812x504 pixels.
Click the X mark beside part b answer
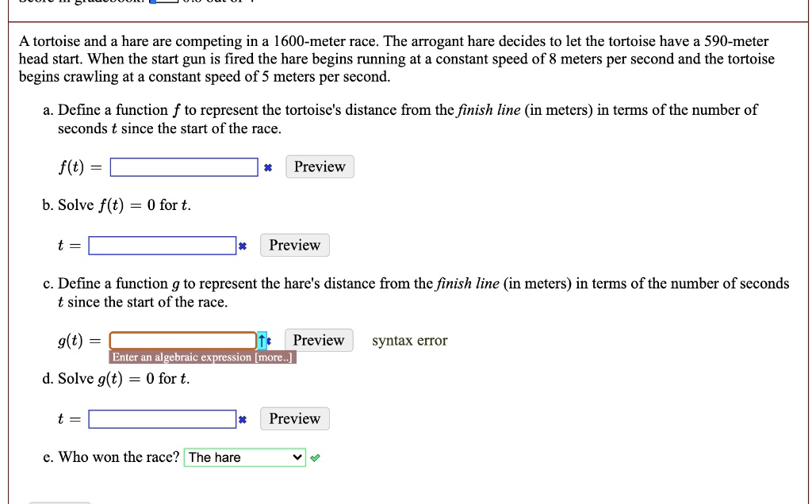pyautogui.click(x=243, y=246)
